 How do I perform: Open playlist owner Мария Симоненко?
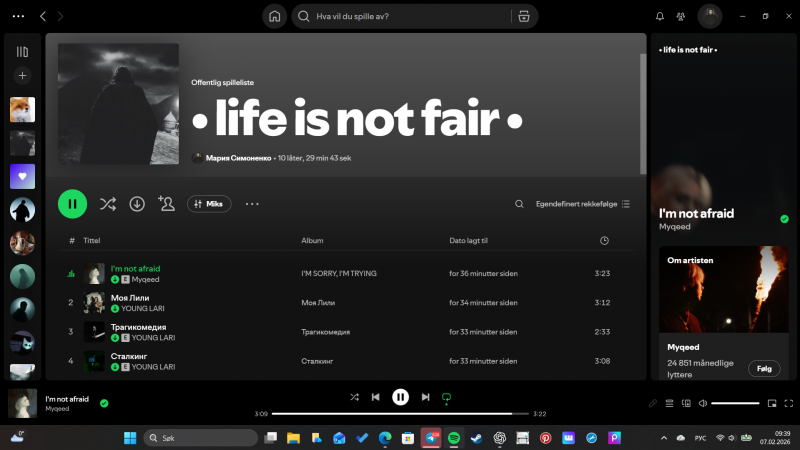238,158
